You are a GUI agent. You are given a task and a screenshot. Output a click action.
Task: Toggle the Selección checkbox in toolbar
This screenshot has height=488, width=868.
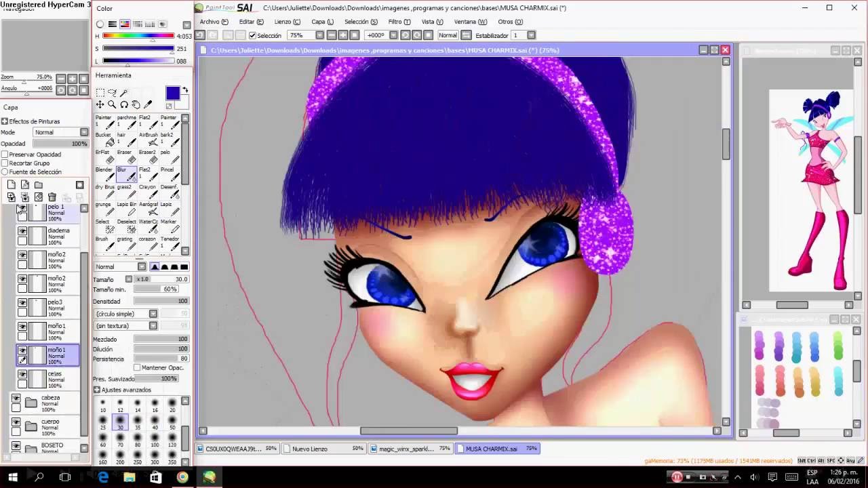252,35
